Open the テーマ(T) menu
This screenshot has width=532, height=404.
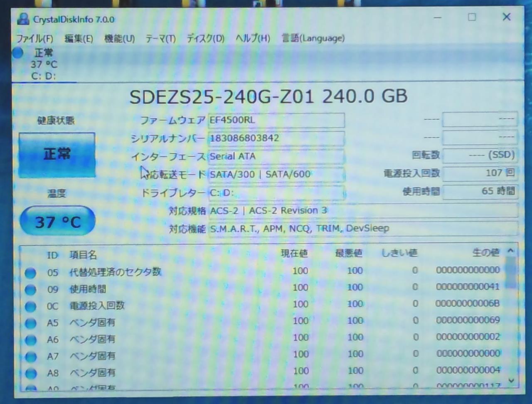click(x=160, y=39)
